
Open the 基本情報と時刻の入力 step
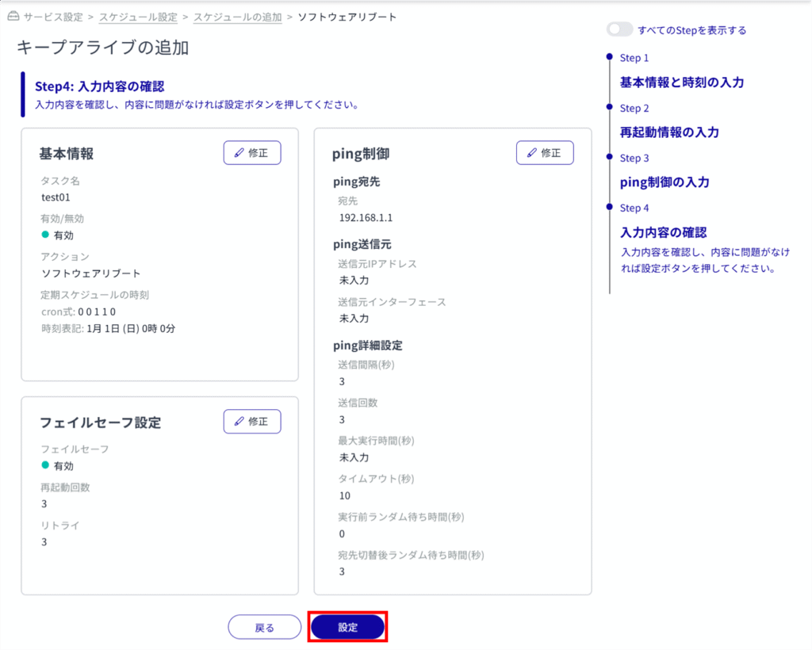[x=681, y=82]
